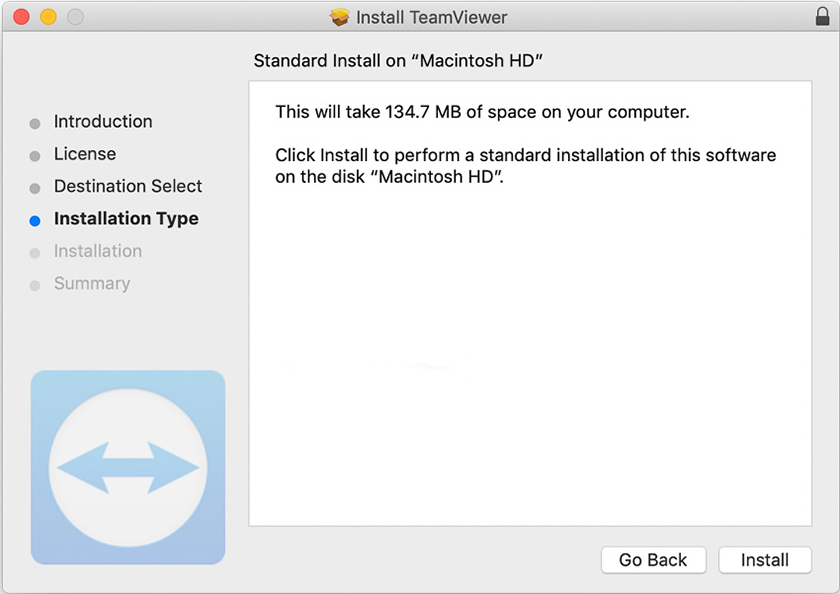This screenshot has width=840, height=594.
Task: Click the TeamViewer app icon
Action: click(x=127, y=468)
